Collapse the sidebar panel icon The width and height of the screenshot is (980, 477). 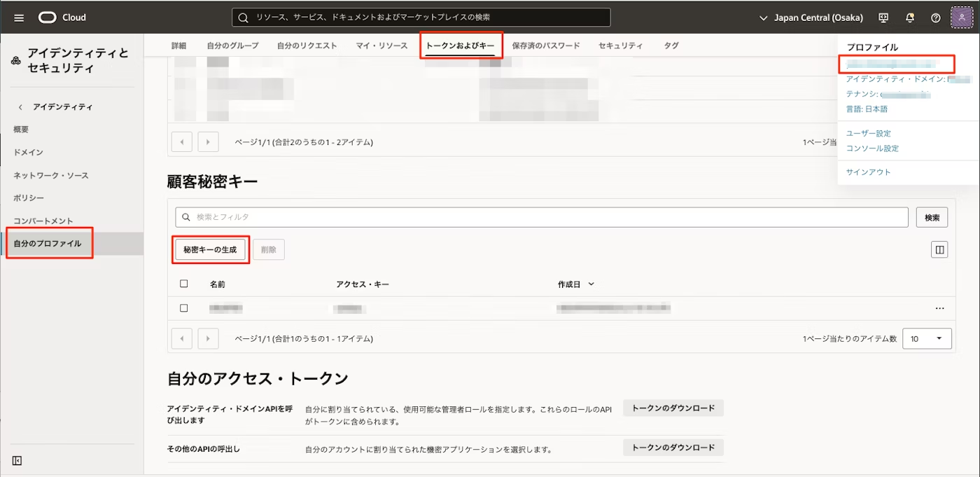pos(17,460)
